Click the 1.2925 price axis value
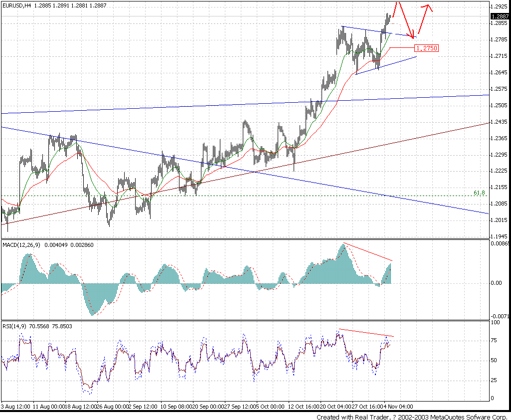 point(500,6)
